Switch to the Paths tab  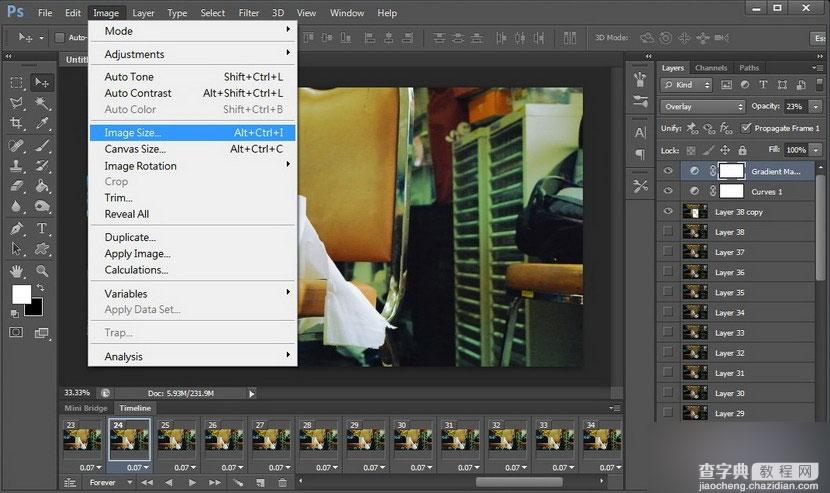(749, 68)
